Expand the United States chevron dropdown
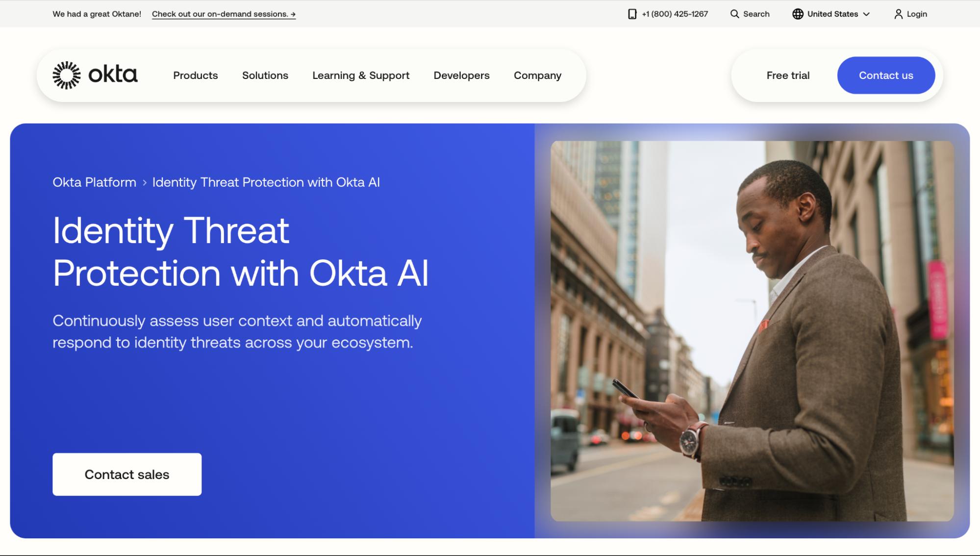The height and width of the screenshot is (556, 980). pyautogui.click(x=866, y=14)
